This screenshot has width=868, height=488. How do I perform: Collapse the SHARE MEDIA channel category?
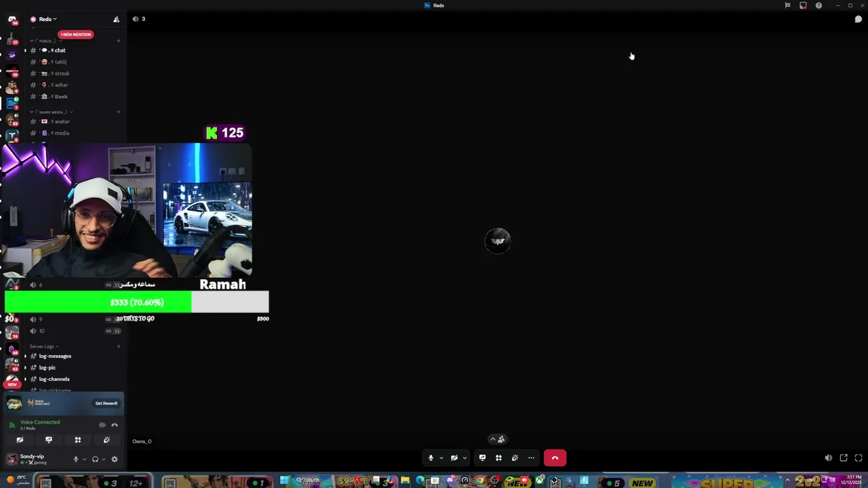tap(52, 112)
